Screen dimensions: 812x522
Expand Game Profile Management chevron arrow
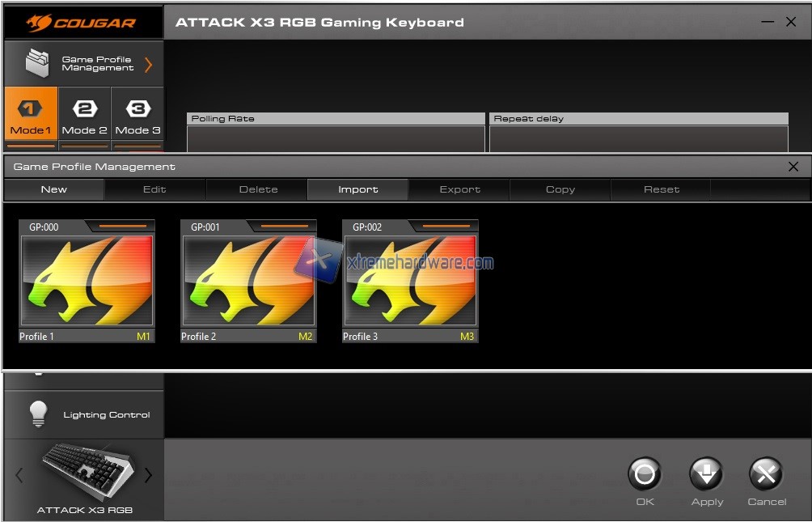pos(148,65)
